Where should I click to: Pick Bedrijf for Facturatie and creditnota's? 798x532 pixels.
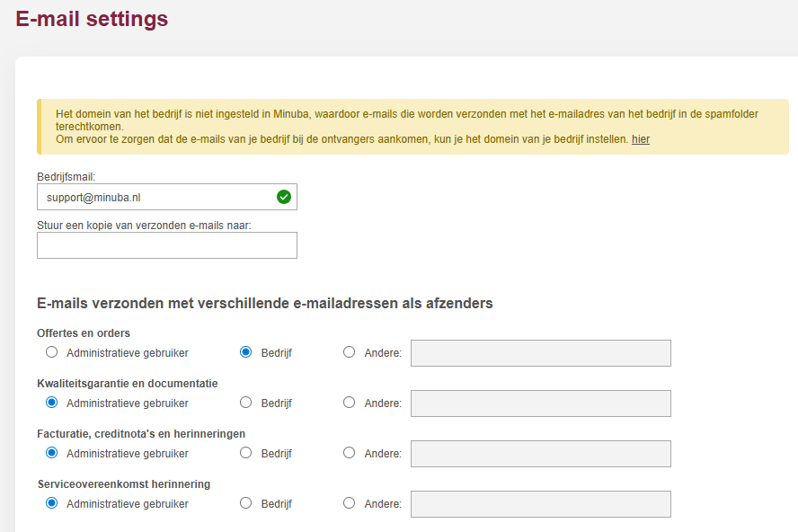[245, 453]
